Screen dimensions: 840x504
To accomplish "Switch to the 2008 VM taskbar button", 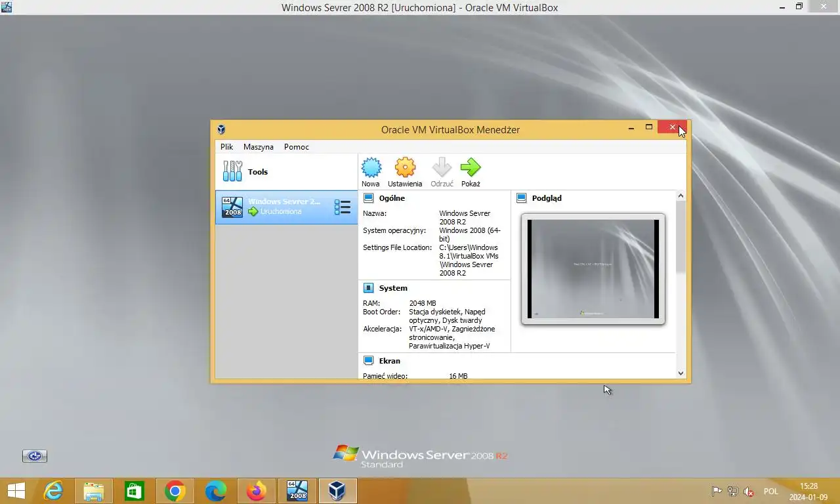I will 297,491.
